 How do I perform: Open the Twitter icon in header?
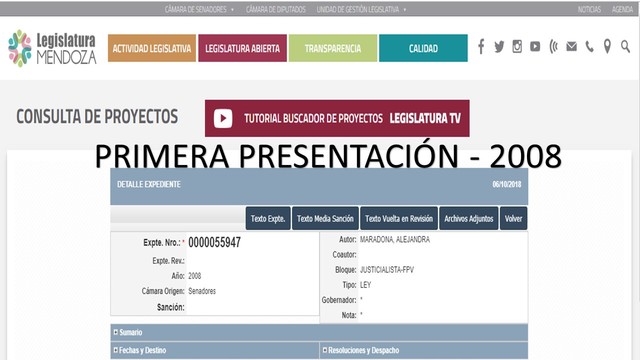[499, 47]
